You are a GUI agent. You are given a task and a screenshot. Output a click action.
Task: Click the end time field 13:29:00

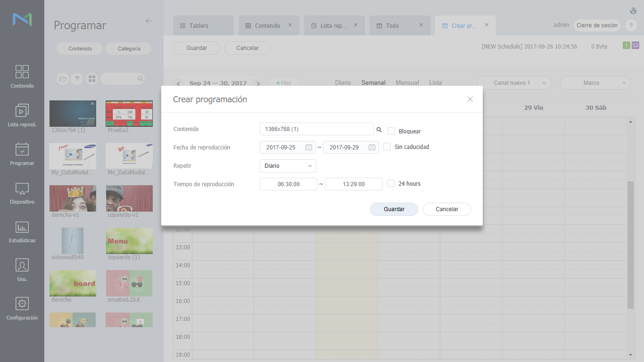pos(354,184)
